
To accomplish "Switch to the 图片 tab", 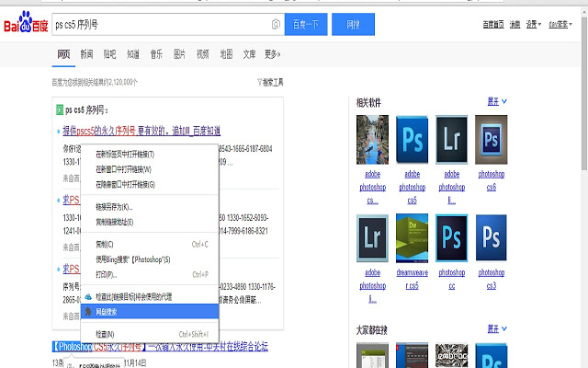I will (180, 54).
